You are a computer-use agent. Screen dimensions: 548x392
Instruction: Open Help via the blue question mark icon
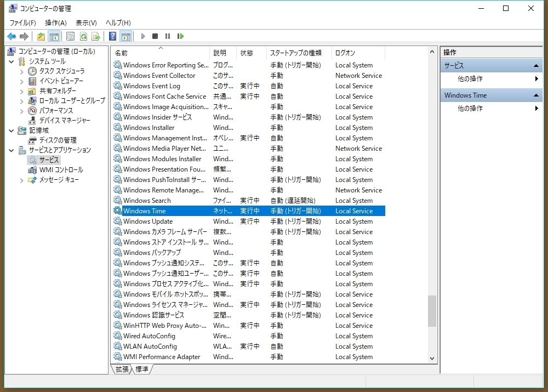tap(112, 37)
